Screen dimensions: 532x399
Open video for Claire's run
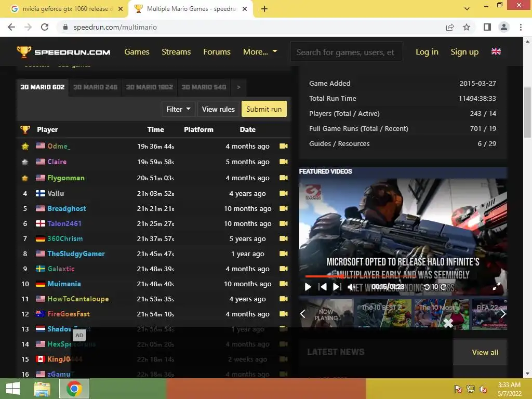point(284,162)
